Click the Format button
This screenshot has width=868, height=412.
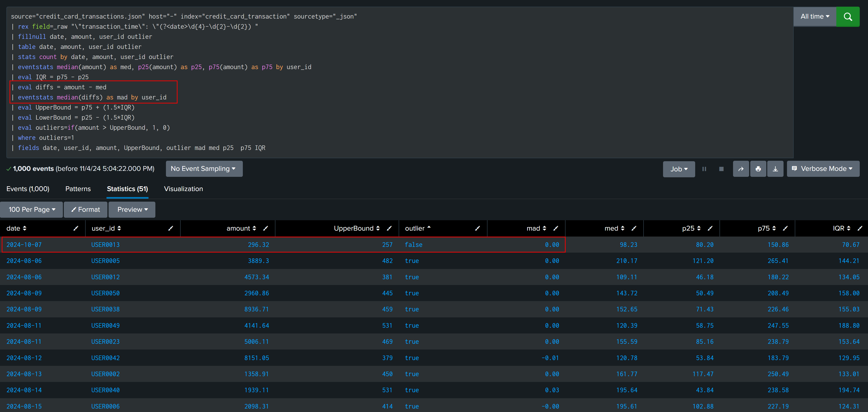[86, 209]
